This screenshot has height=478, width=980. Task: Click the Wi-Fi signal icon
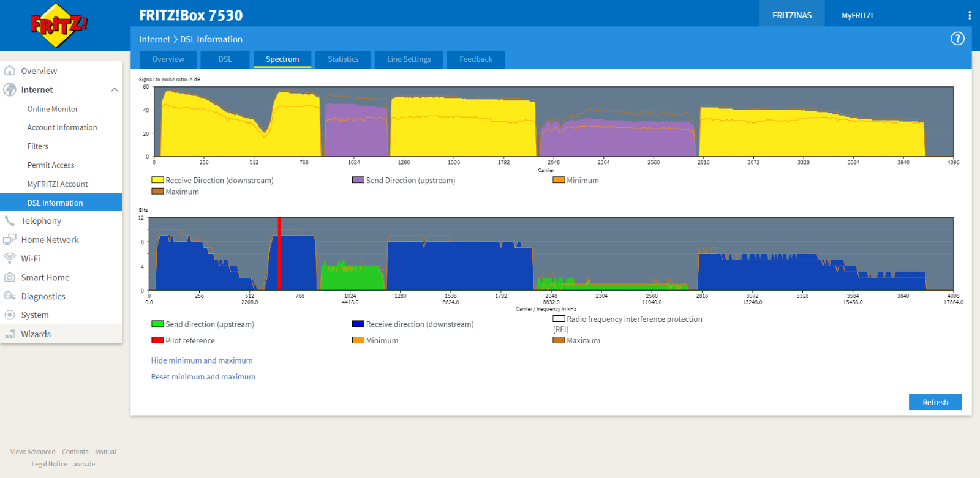[10, 258]
